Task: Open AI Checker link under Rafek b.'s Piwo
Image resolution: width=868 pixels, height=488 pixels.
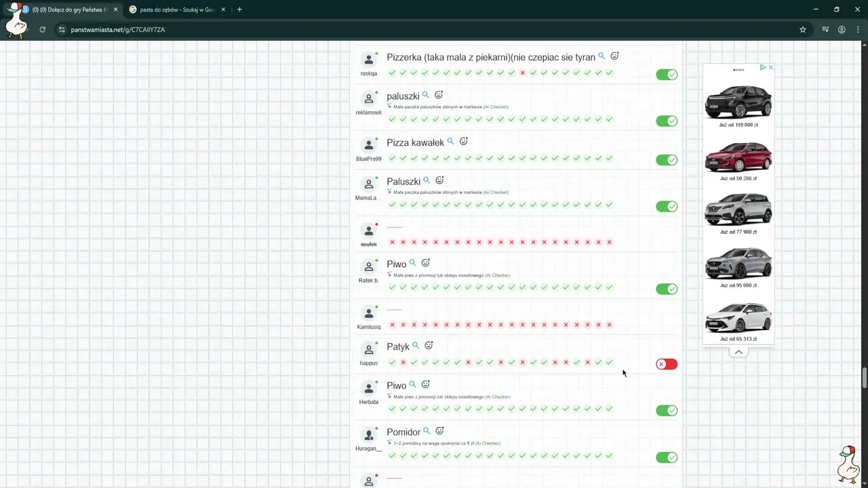Action: click(498, 275)
